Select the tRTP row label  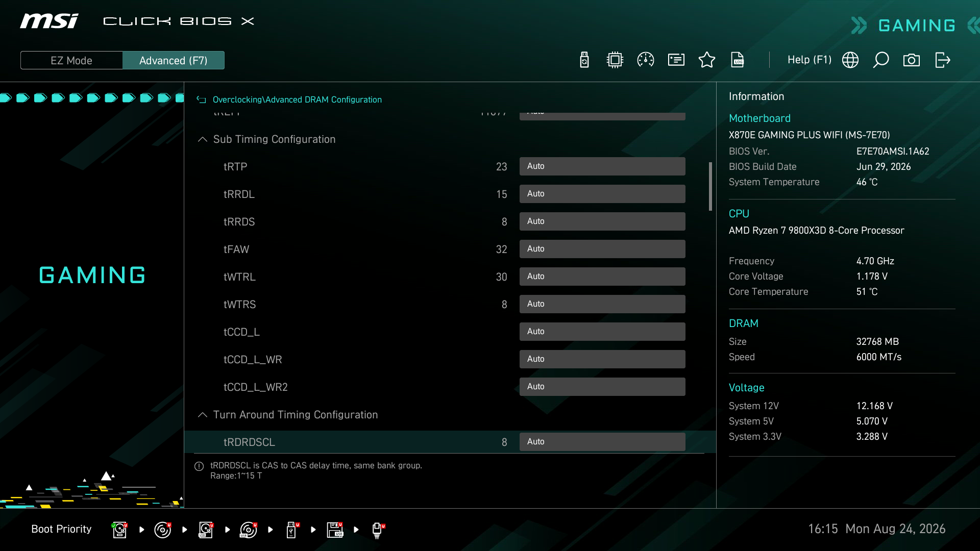tap(235, 167)
